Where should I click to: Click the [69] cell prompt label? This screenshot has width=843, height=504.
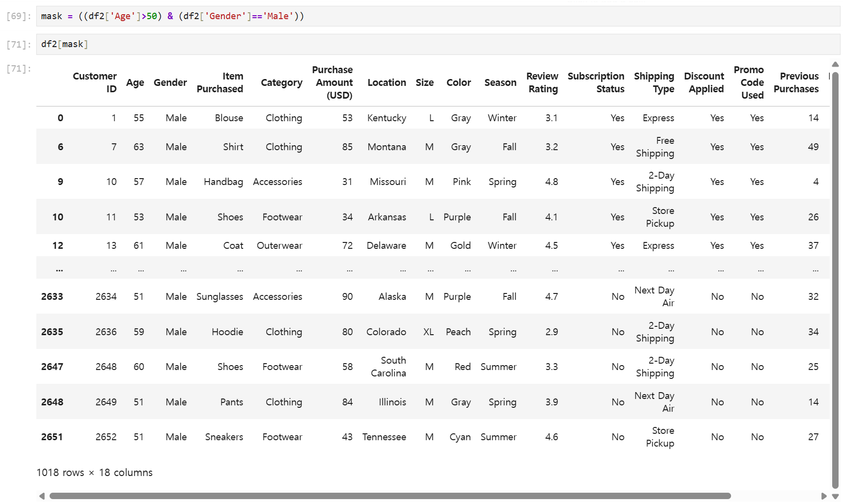coord(19,16)
